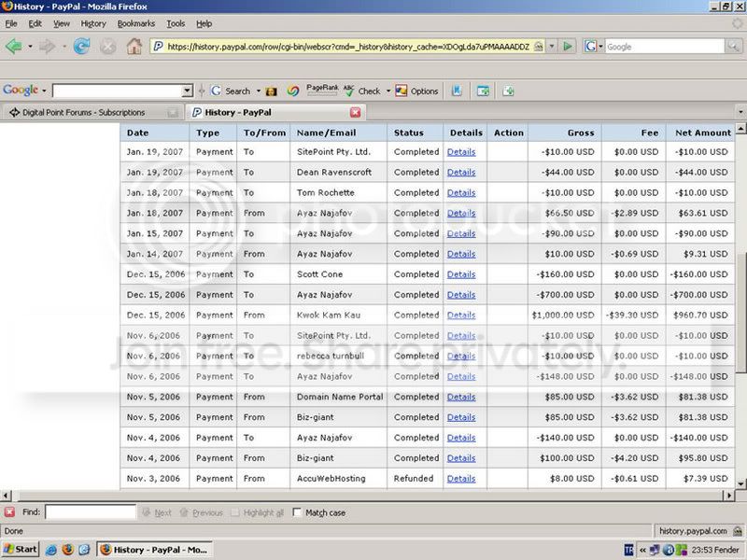Viewport: 747px width, 560px height.
Task: Click the green Go arrow next to URL
Action: click(x=568, y=46)
